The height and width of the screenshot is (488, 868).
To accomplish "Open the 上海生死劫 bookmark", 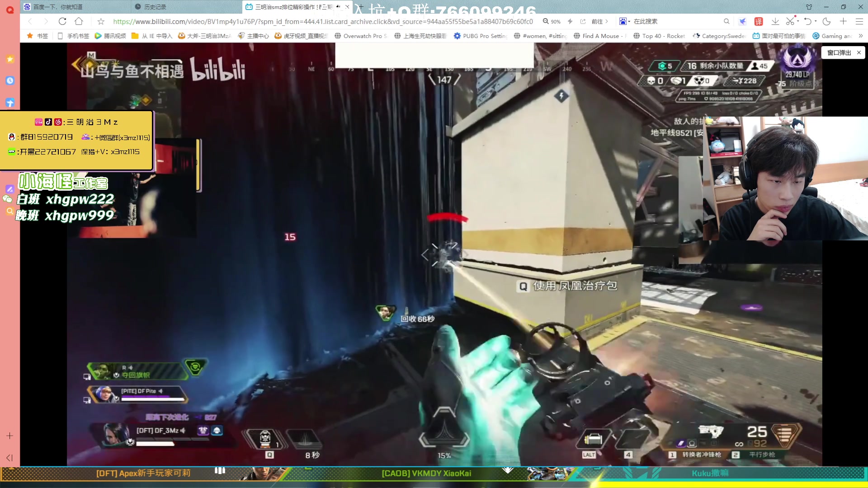I will tap(420, 36).
